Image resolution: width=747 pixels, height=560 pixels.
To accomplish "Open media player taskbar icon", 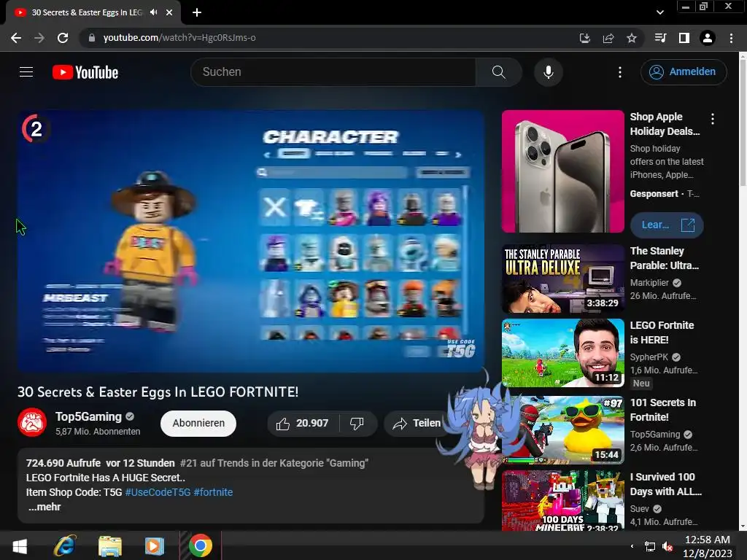I will (155, 545).
